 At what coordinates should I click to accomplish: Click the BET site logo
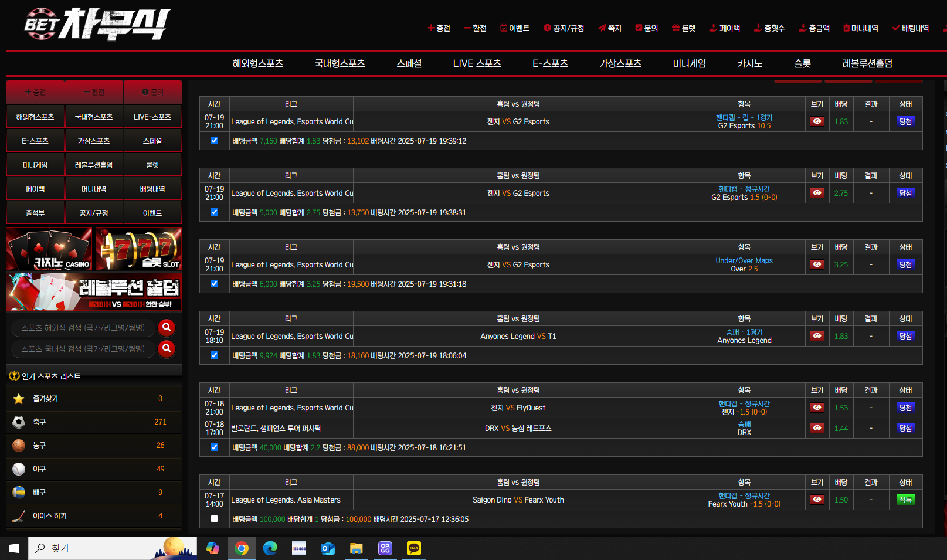[x=97, y=24]
